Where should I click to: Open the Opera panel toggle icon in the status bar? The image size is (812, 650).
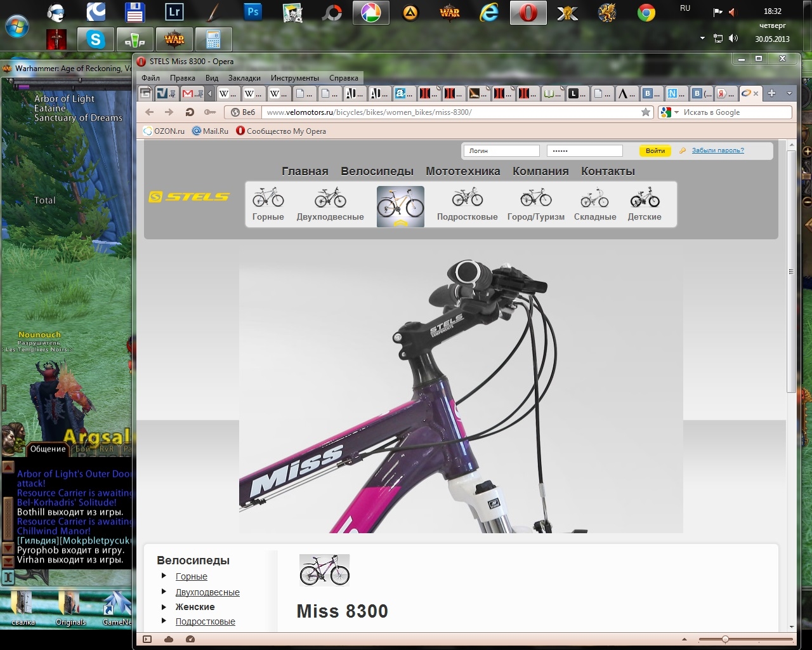[147, 639]
